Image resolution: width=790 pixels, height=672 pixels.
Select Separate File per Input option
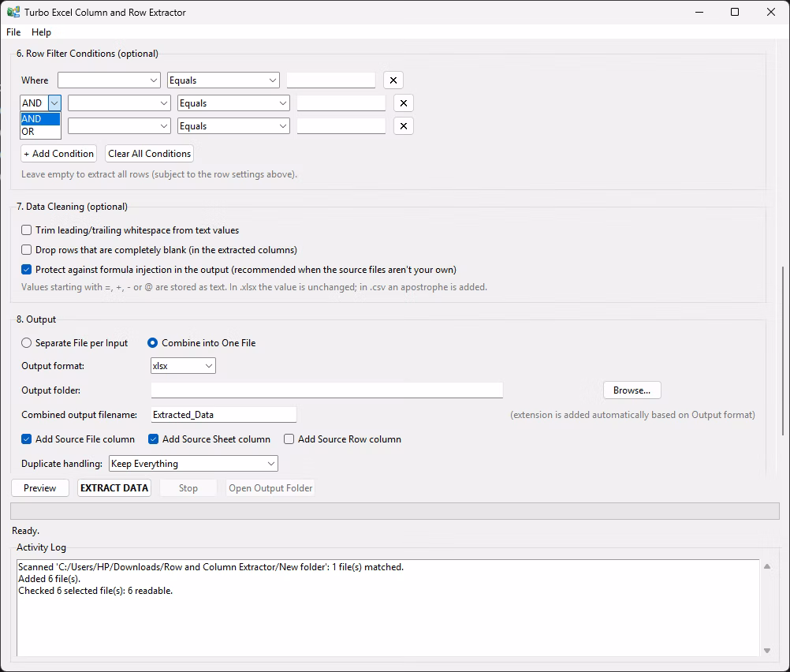[x=26, y=343]
